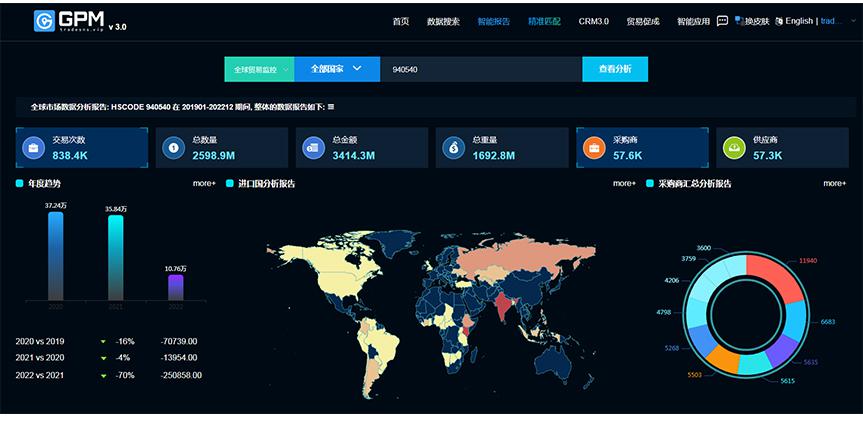Click the list icon after report summary text
Image resolution: width=863 pixels, height=435 pixels.
(x=331, y=106)
